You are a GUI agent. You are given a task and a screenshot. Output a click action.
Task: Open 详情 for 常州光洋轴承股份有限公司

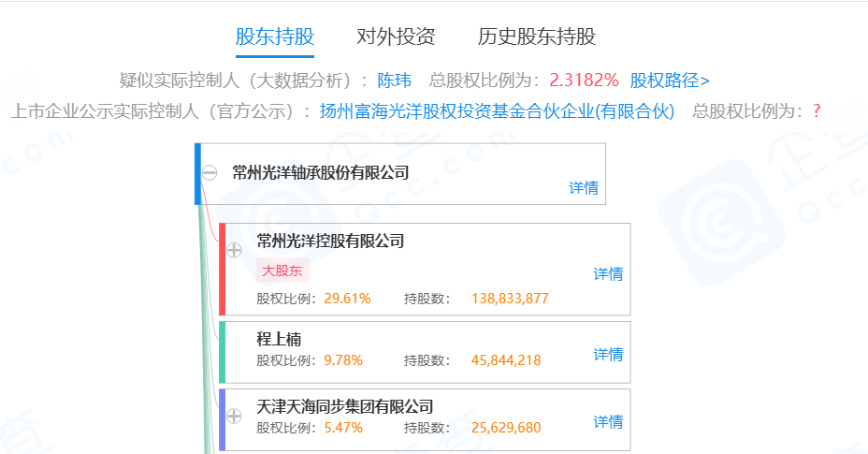(x=584, y=187)
